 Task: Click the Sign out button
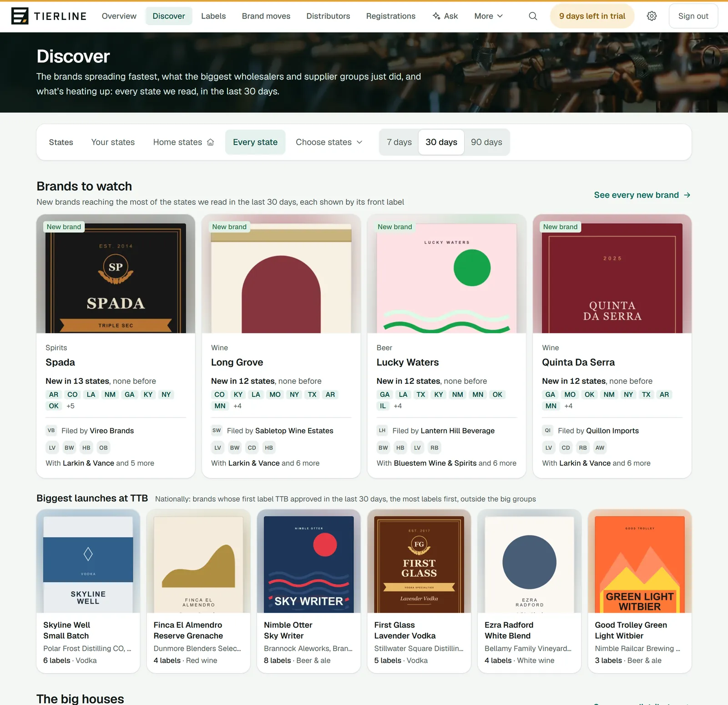(x=693, y=16)
